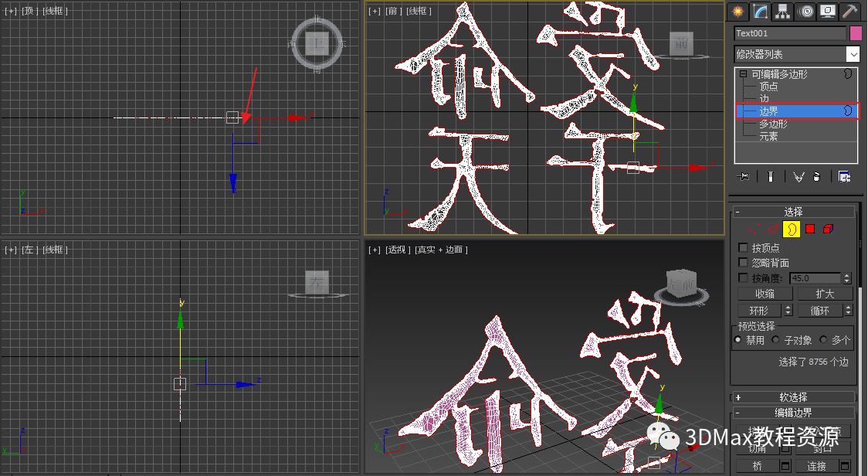Enable 按角度 checkbox

click(744, 277)
